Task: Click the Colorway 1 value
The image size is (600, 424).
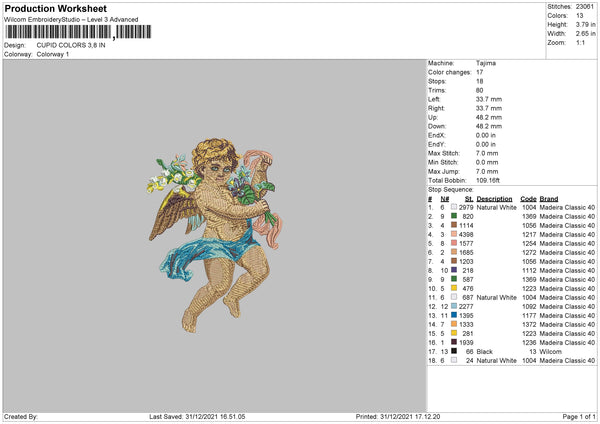Action: point(53,54)
